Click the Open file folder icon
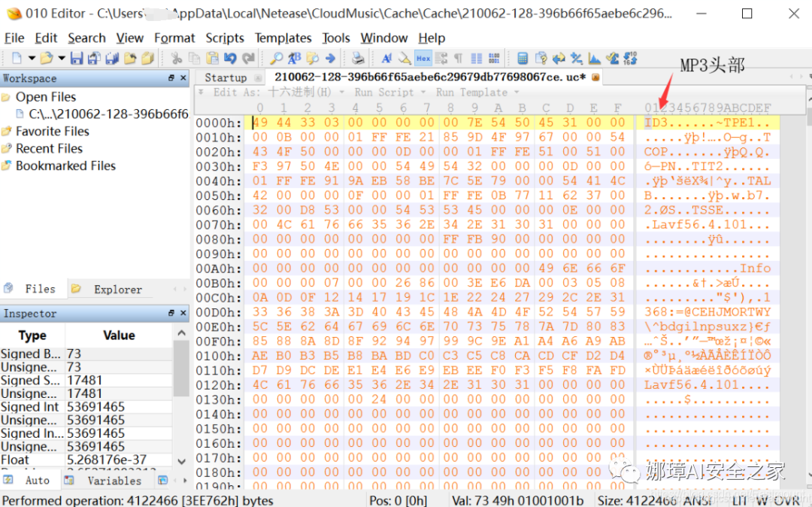This screenshot has width=812, height=507. (47, 58)
